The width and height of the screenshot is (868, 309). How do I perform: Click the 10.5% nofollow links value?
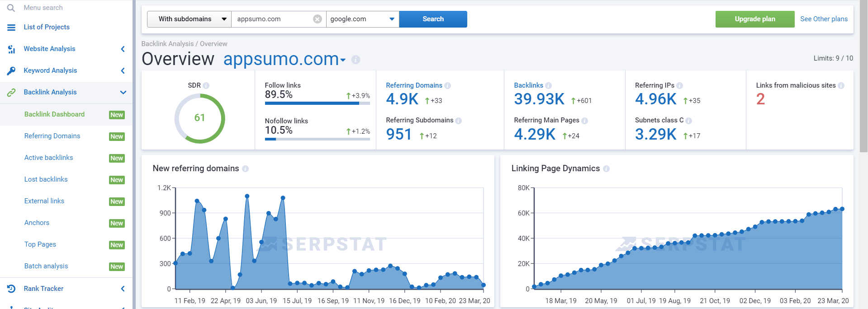pos(279,130)
